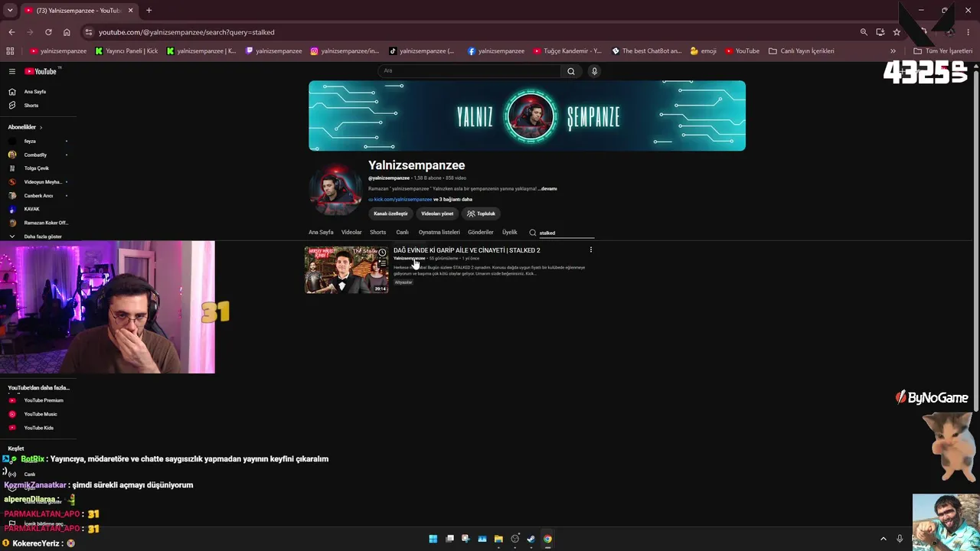Open the emoji bookmark

[x=704, y=51]
